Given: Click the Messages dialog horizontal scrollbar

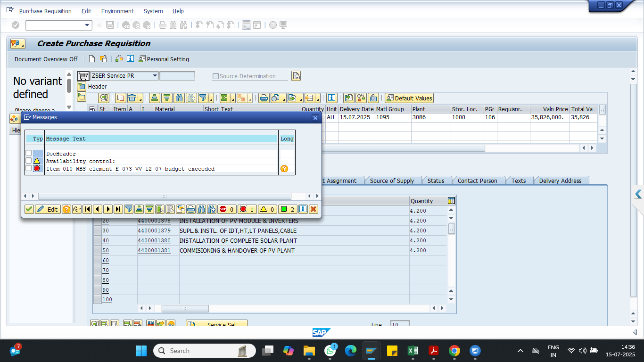Looking at the screenshot, I should 164,196.
